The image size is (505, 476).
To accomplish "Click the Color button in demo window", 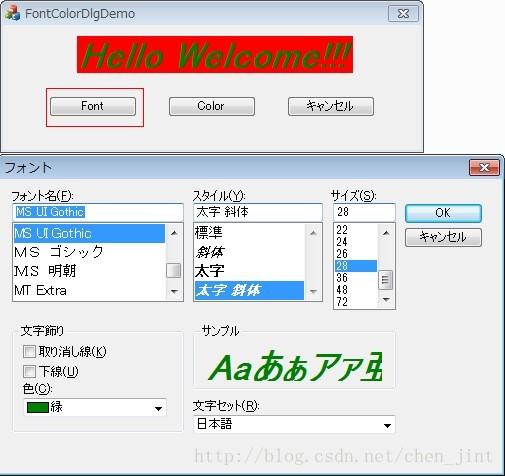I will 212,106.
